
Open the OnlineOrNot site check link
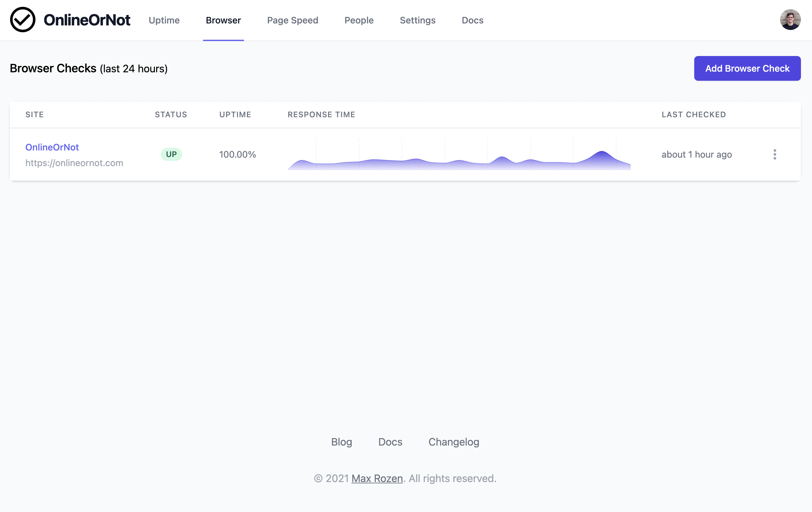(x=52, y=147)
